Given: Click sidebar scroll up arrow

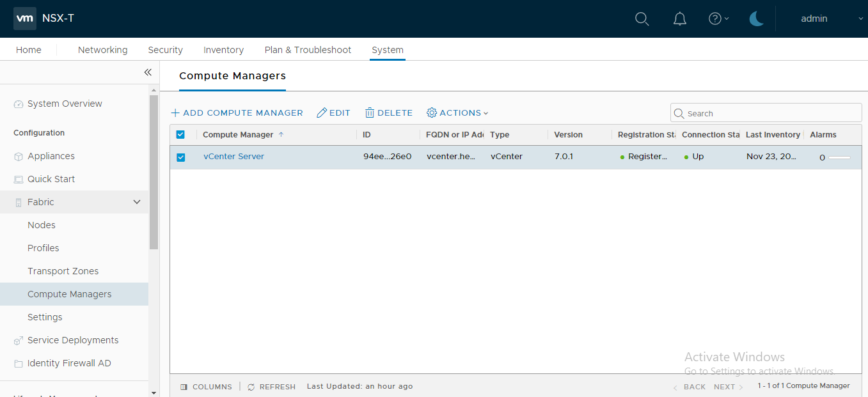Looking at the screenshot, I should coord(154,90).
